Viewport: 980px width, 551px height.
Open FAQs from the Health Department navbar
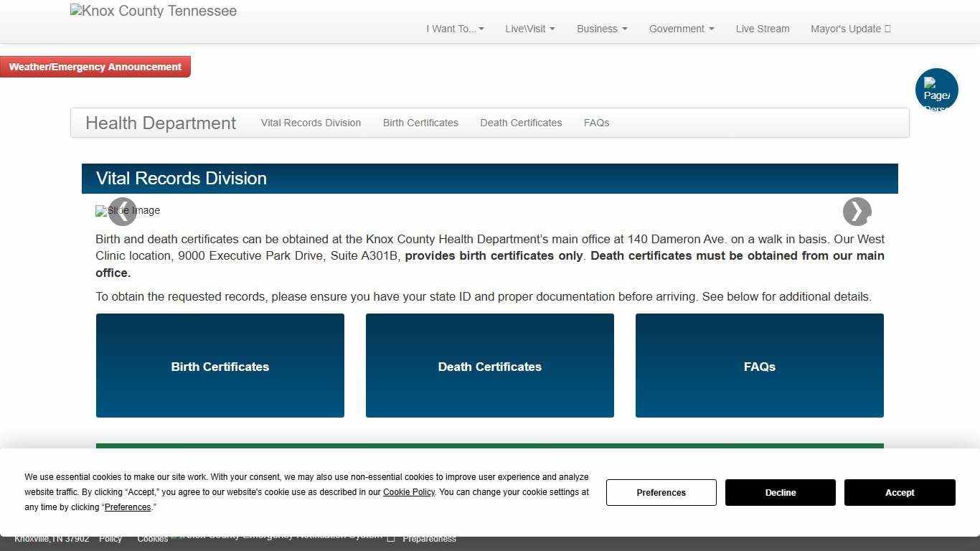tap(596, 123)
